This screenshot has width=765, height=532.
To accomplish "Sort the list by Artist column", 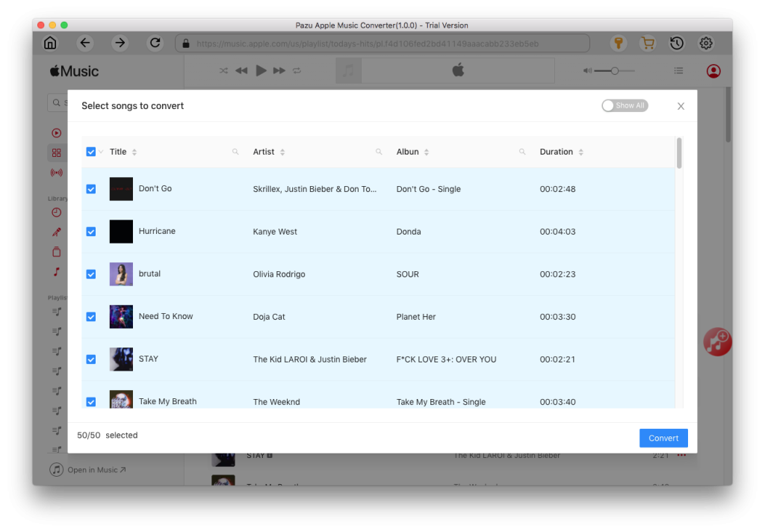I will 282,152.
